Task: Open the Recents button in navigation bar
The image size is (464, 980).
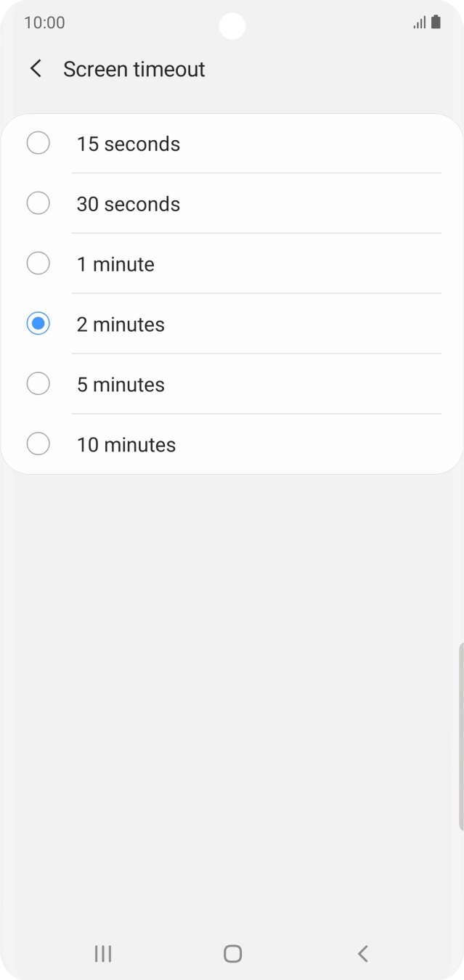Action: tap(102, 954)
